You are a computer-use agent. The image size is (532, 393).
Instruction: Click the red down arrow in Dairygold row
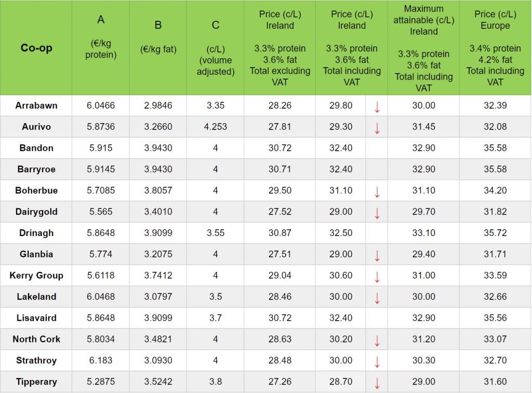377,213
